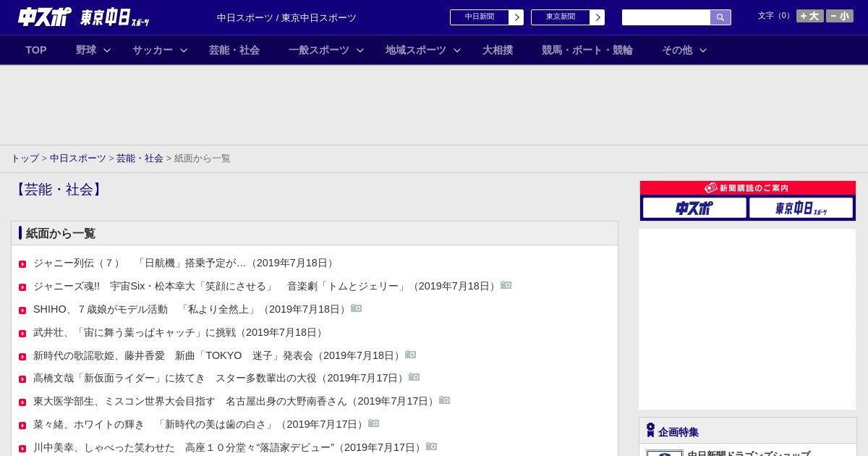Viewport: 868px width, 456px height.
Task: Click the 中スポ logo in header
Action: tap(45, 17)
